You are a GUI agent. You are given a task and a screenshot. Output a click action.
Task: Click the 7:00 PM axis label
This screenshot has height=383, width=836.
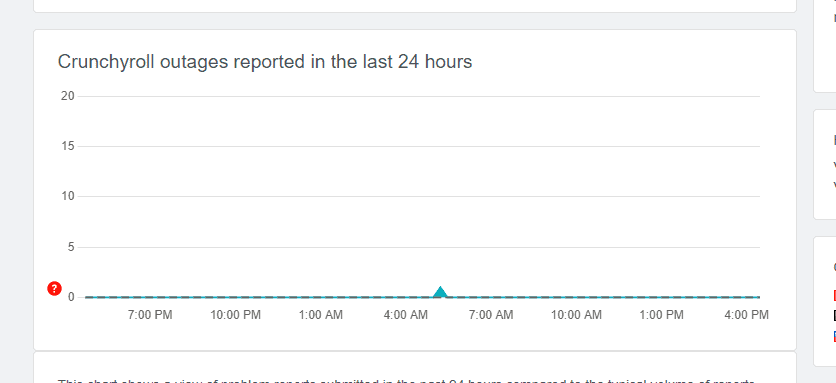150,315
